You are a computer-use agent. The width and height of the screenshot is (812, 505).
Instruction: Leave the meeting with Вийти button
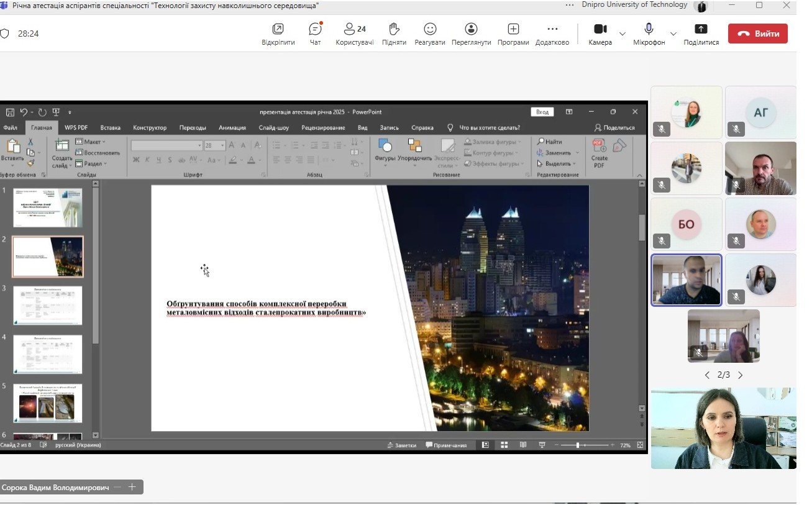pyautogui.click(x=757, y=34)
